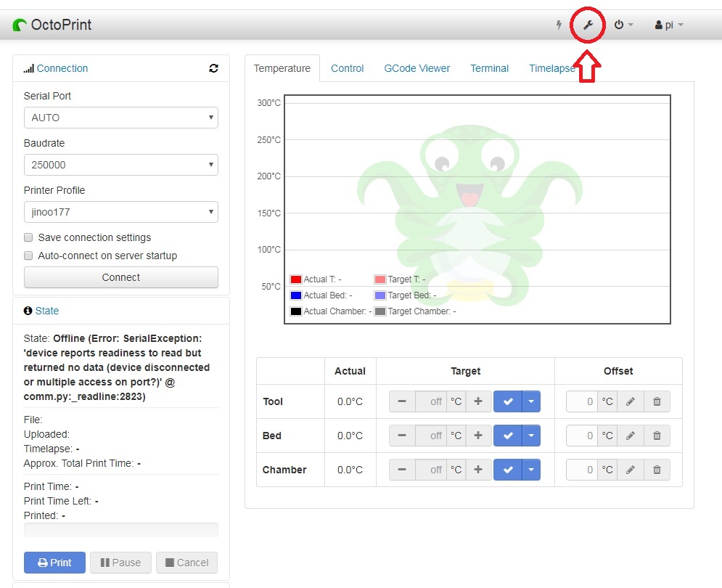722x588 pixels.
Task: Open the Serial Port AUTO dropdown
Action: 121,118
